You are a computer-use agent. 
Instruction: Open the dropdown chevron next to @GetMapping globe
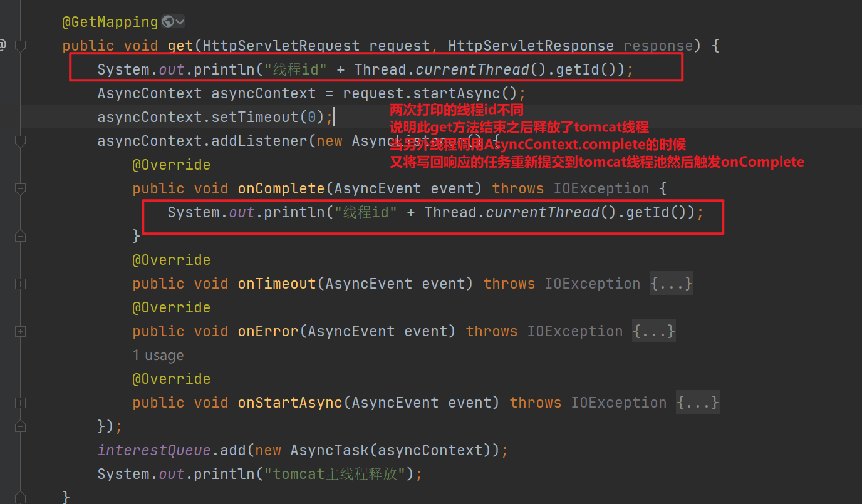(x=180, y=22)
